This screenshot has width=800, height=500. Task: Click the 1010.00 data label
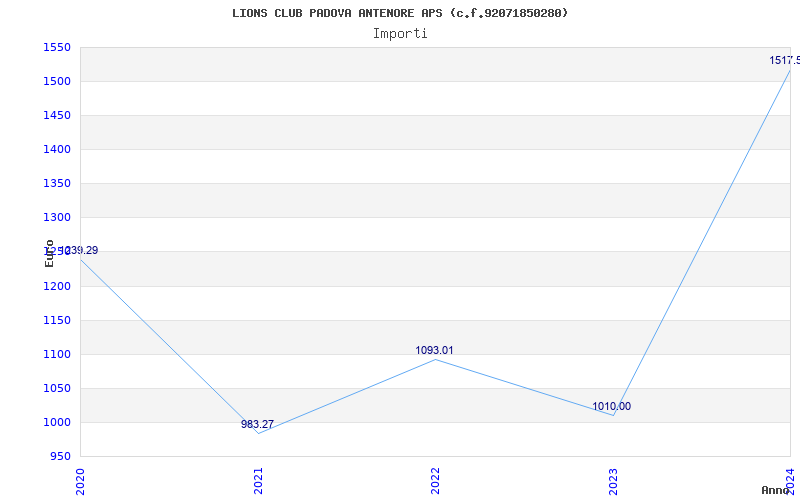(611, 407)
